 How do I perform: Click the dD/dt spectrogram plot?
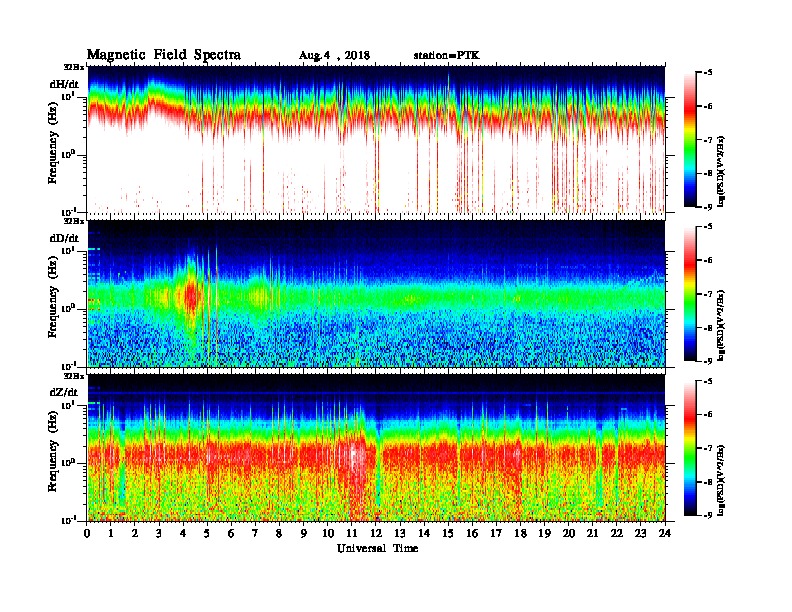376,293
